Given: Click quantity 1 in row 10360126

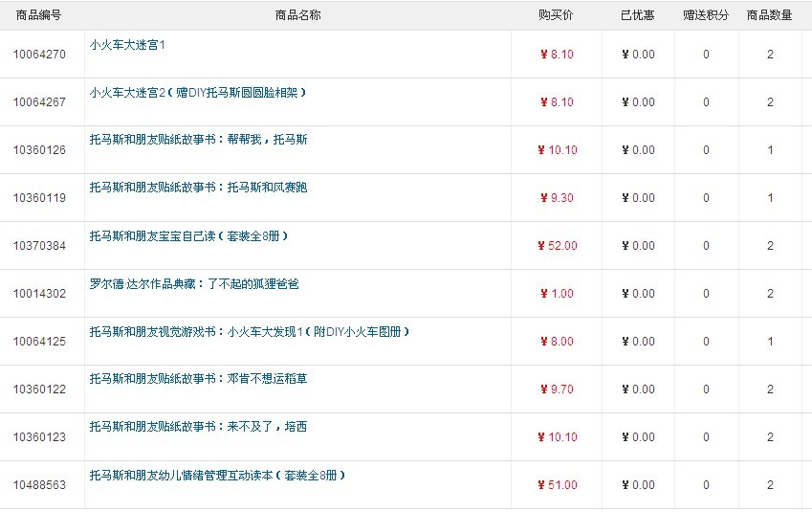Looking at the screenshot, I should click(x=770, y=150).
